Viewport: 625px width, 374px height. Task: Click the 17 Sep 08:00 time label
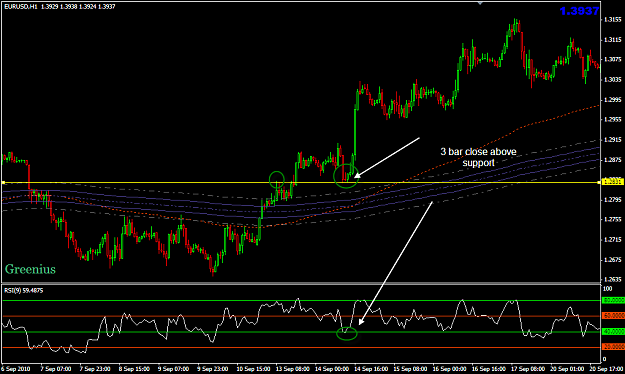528,369
